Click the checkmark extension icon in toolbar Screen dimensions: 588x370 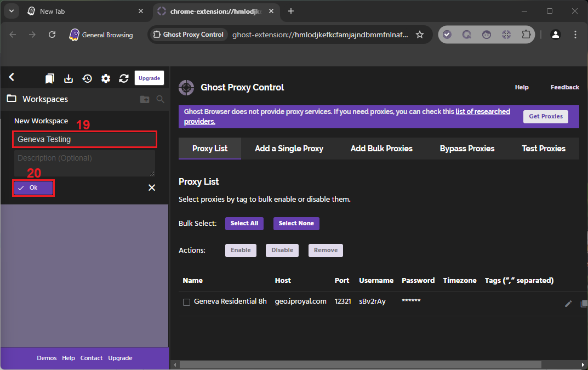447,35
